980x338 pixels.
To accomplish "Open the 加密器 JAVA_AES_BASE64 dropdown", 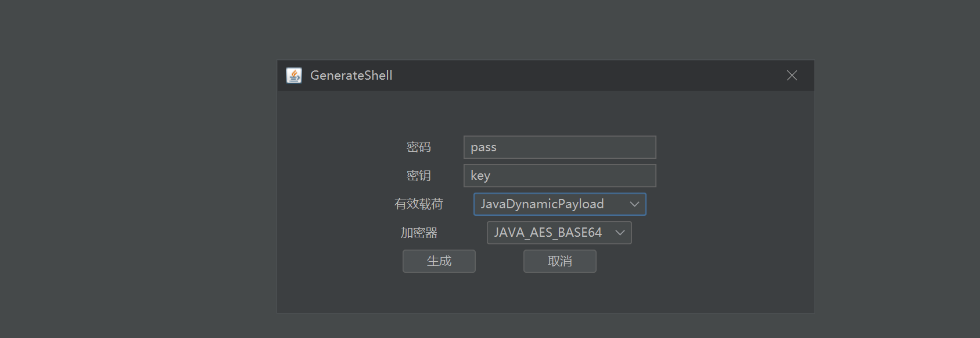I will click(x=559, y=233).
